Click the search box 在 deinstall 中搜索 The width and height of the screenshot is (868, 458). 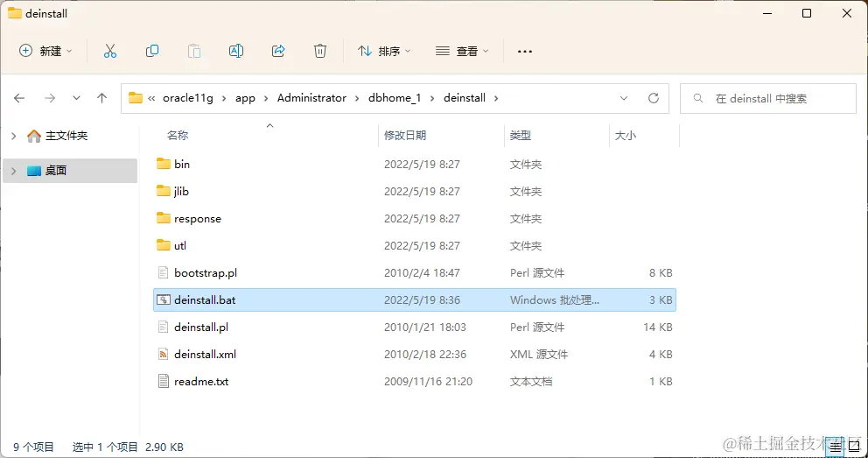pos(767,99)
